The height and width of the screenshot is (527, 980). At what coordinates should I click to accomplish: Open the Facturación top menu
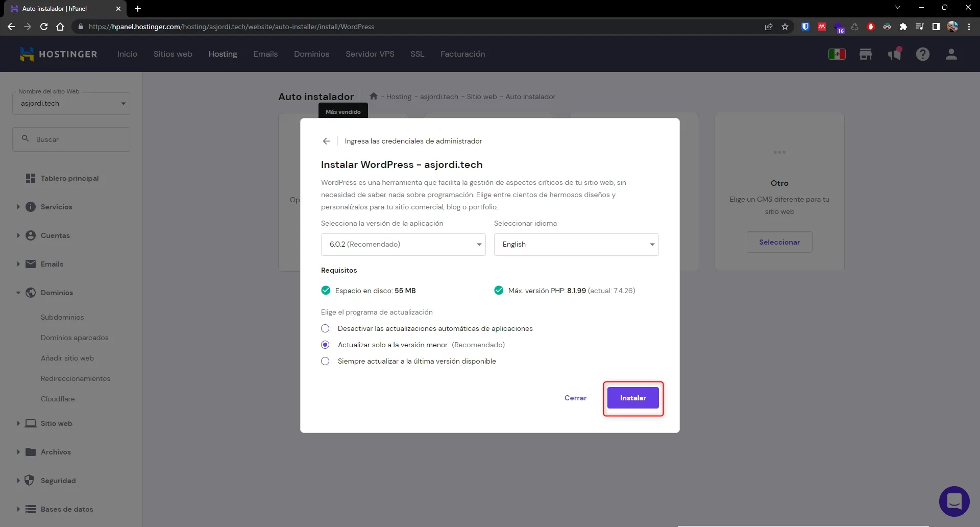coord(463,54)
